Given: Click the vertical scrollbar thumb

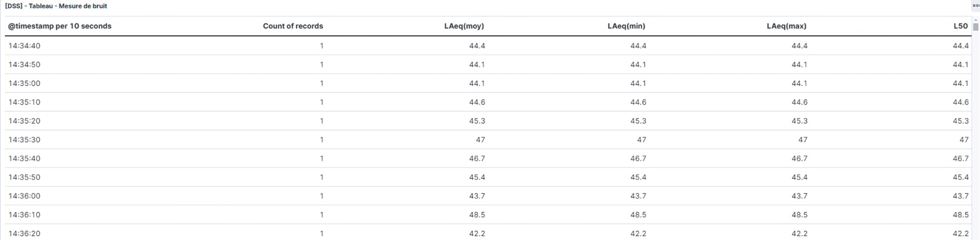Looking at the screenshot, I should [x=975, y=27].
